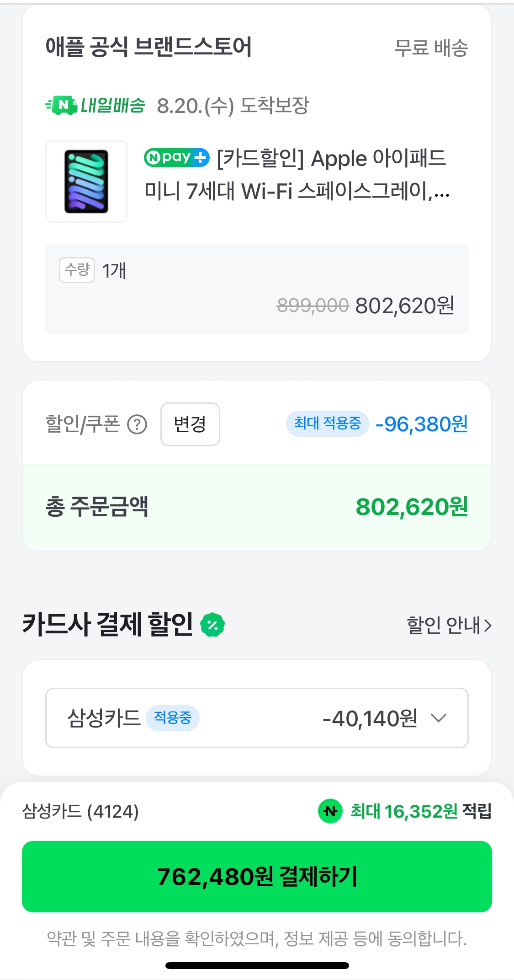Tap the 적용중 badge next to 삼성카드
The height and width of the screenshot is (980, 514).
coord(172,718)
